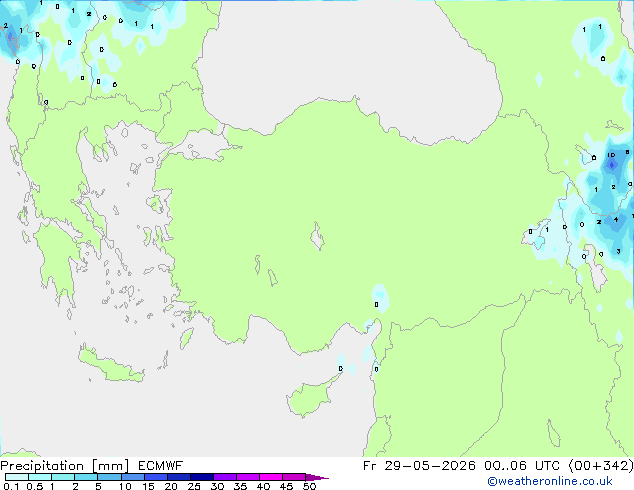Select the 20–25 mm legend color box

pyautogui.click(x=178, y=477)
